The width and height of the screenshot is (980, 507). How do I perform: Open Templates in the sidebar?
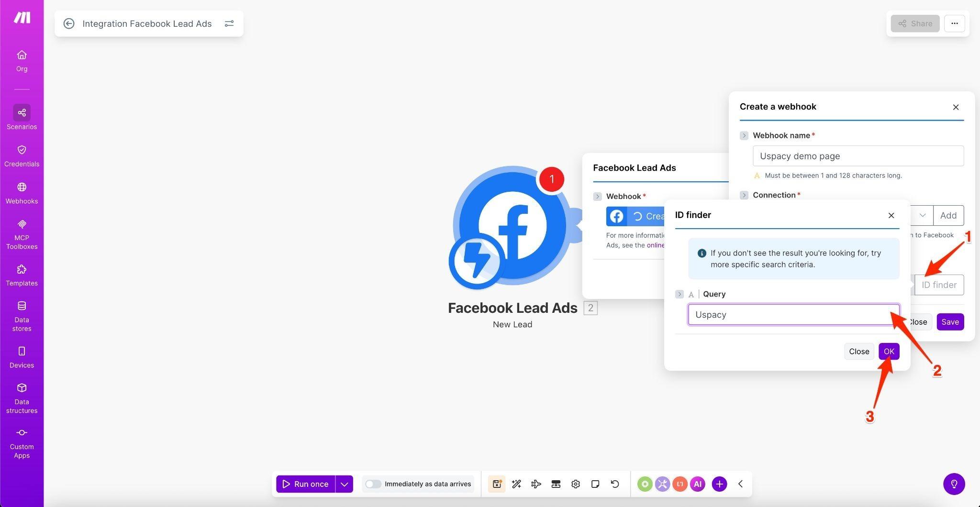tap(22, 275)
